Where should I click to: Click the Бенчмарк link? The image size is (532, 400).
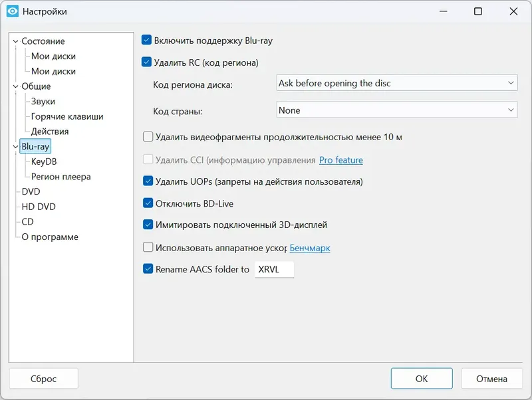(310, 249)
